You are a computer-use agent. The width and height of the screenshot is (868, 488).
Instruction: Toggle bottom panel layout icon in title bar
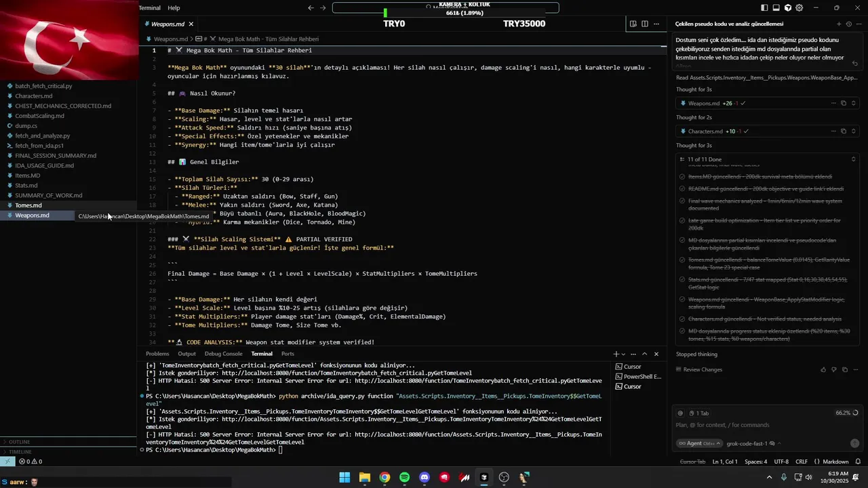[x=776, y=8]
